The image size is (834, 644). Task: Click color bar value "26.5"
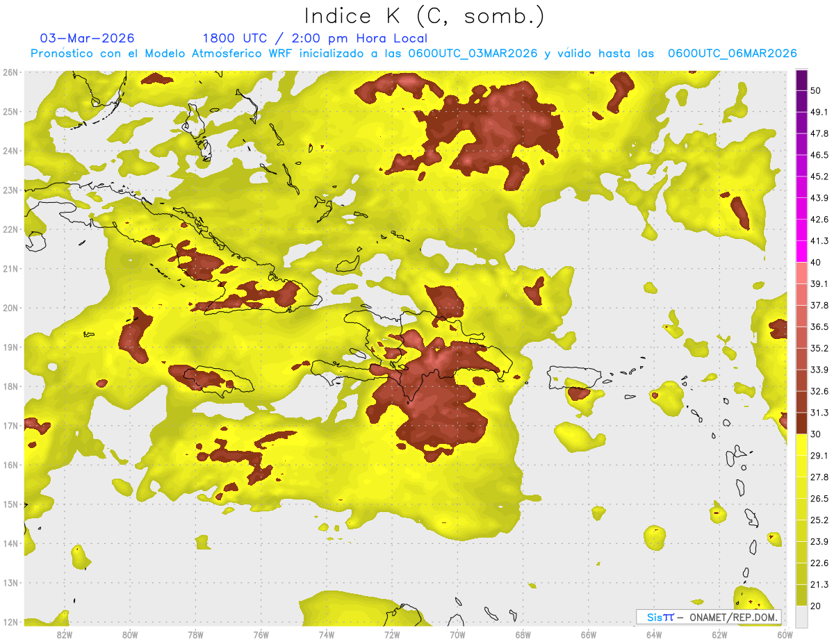[x=819, y=499]
